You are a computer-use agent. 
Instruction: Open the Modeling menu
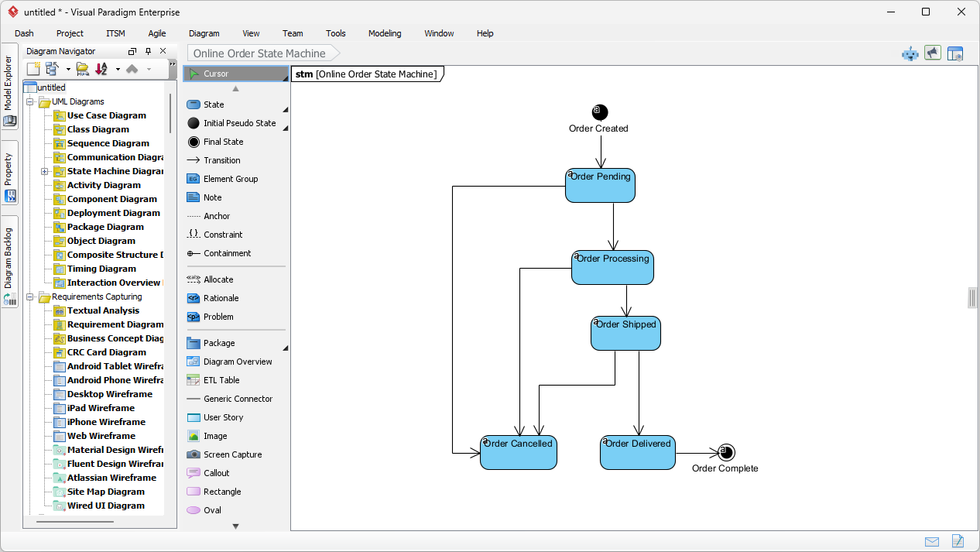[x=385, y=33]
